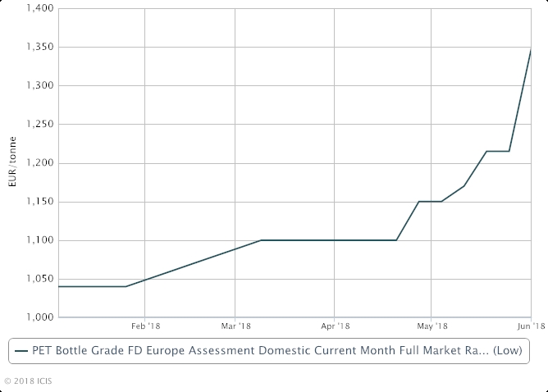Select the Feb '18 x-axis label
This screenshot has height=392, width=548.
coord(144,326)
